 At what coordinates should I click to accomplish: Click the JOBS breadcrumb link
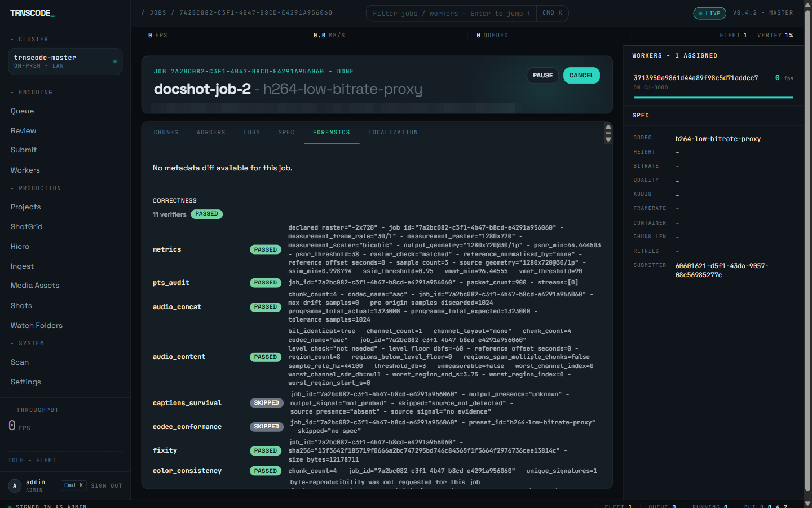pyautogui.click(x=158, y=13)
